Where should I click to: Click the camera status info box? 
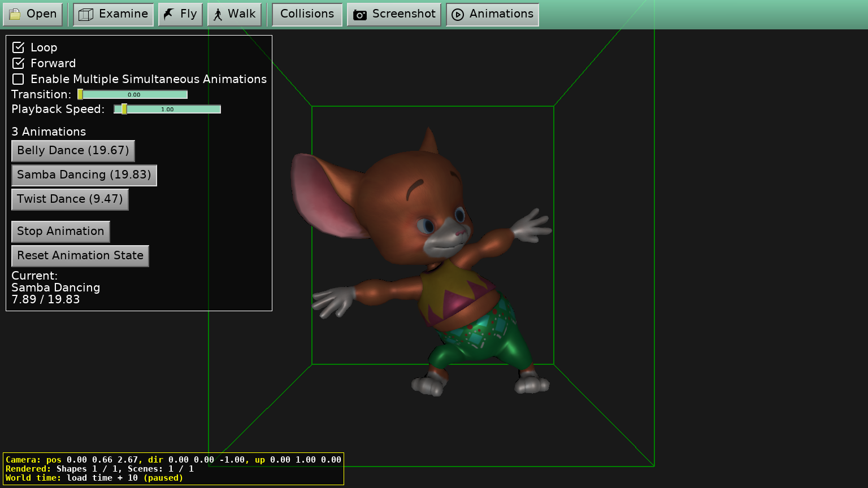(x=173, y=468)
